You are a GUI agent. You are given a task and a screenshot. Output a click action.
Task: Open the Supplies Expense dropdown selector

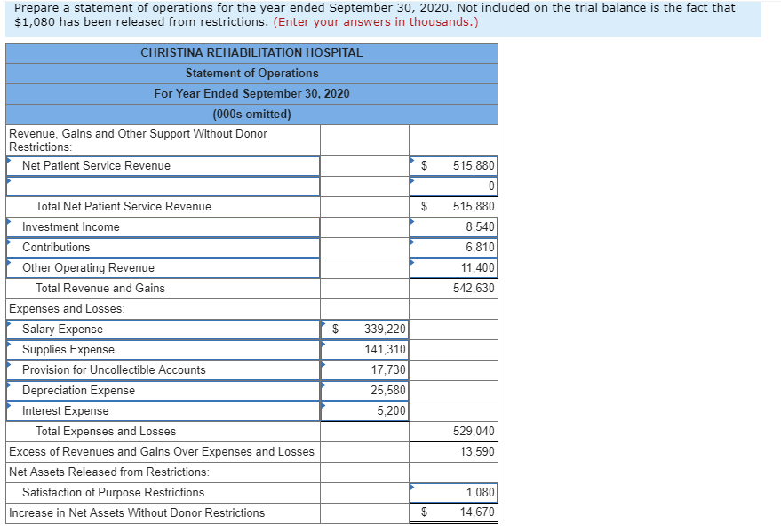coord(9,349)
